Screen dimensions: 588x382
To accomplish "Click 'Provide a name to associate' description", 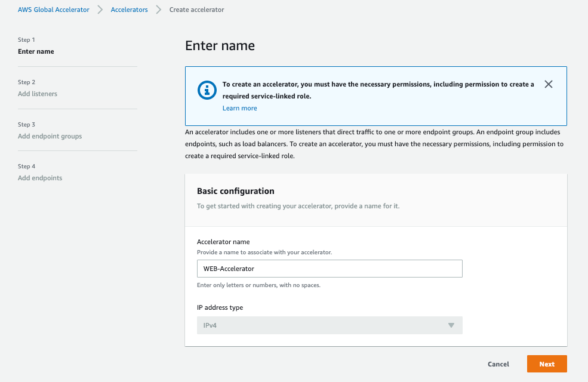I will [x=264, y=252].
